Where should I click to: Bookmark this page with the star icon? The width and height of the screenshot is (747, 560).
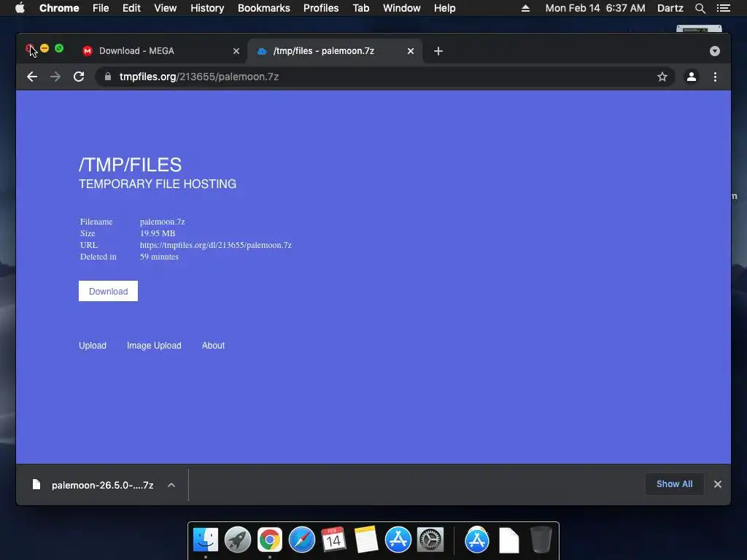point(662,77)
